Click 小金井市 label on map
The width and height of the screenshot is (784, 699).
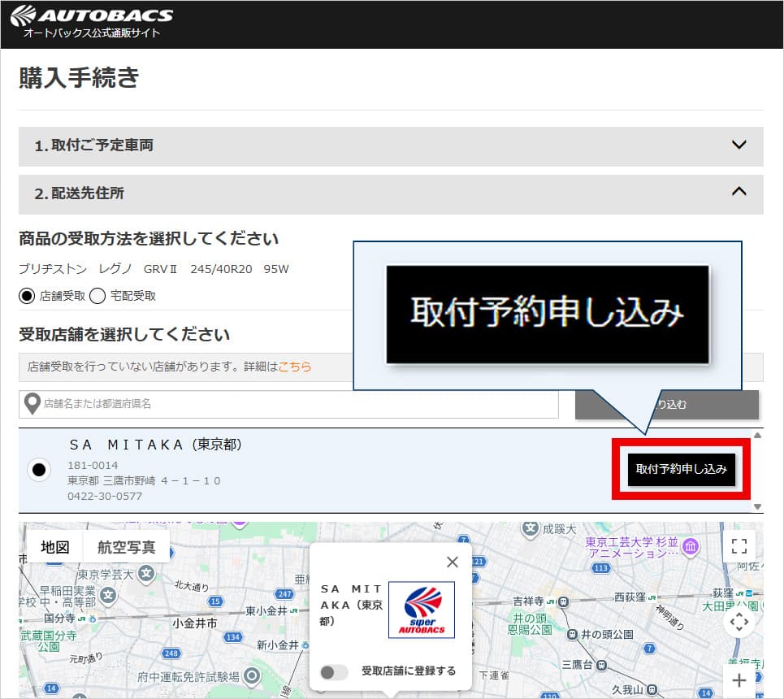195,623
